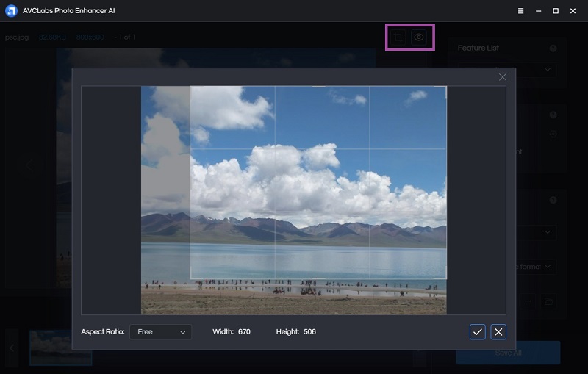Click the Aspect Ratio label
The image size is (588, 374).
(x=103, y=331)
